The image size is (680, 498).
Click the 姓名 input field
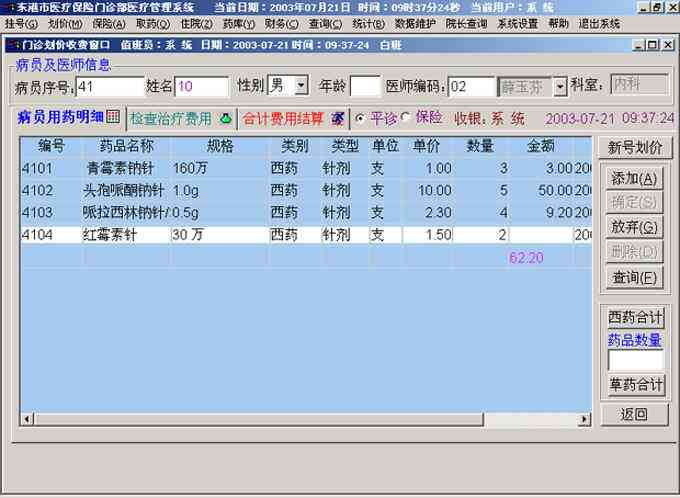[201, 86]
